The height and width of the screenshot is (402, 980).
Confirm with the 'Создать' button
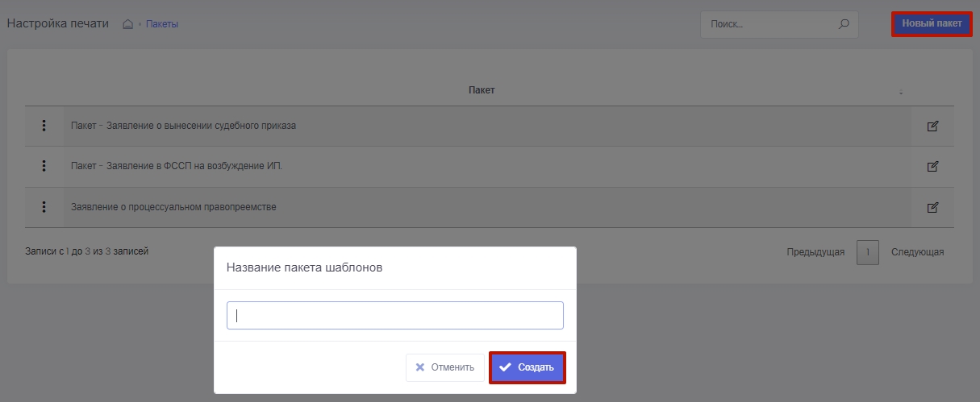528,367
